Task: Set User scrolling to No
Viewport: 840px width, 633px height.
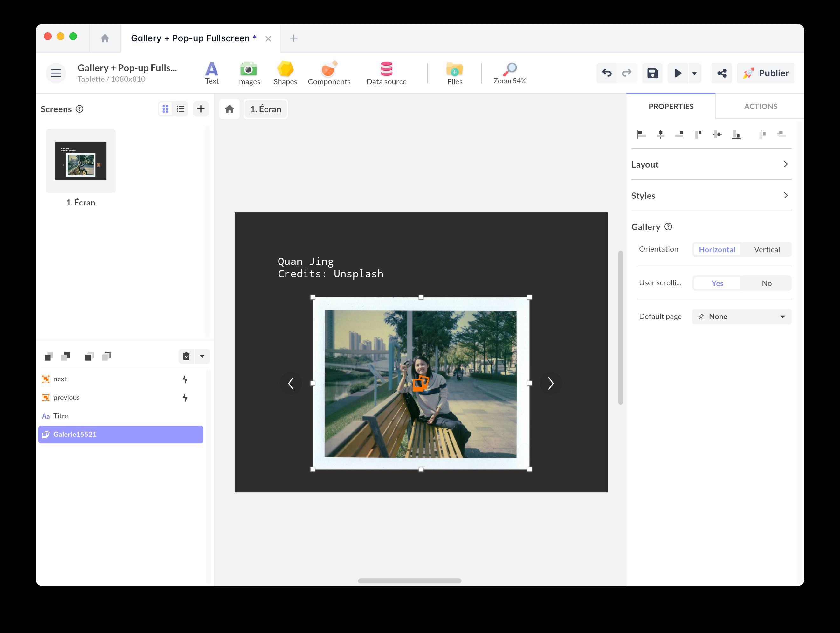Action: [766, 283]
